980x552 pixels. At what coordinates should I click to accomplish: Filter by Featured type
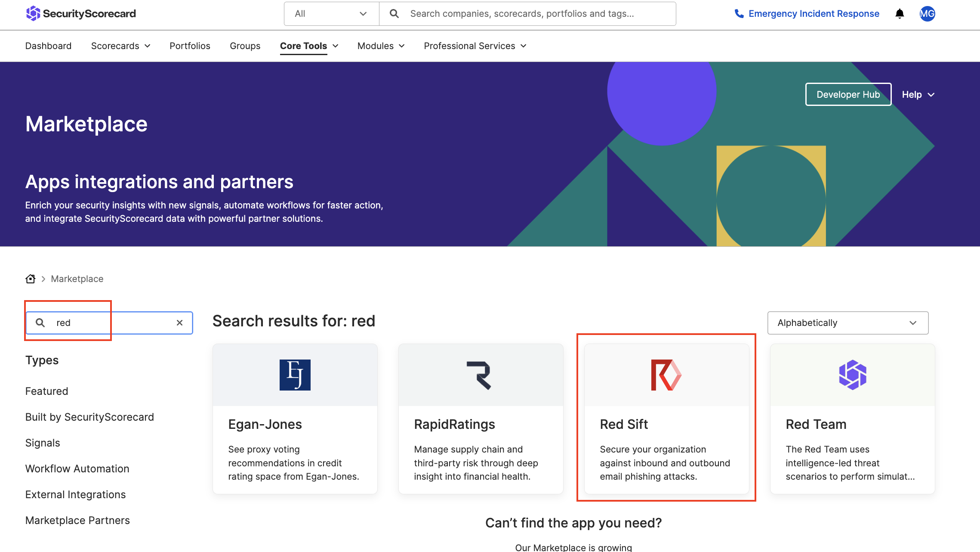click(46, 391)
